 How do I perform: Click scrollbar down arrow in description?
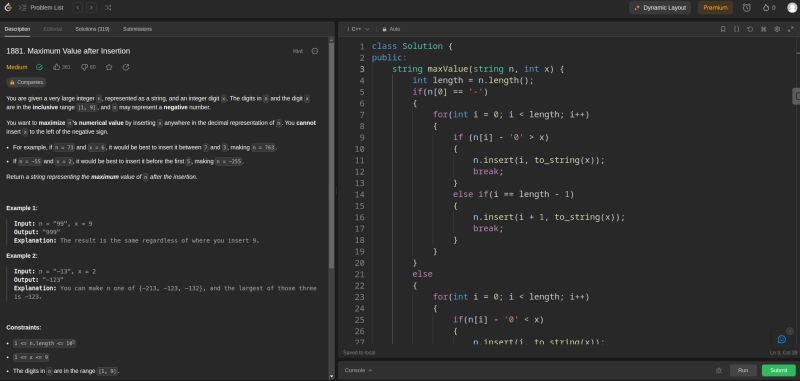coord(332,376)
